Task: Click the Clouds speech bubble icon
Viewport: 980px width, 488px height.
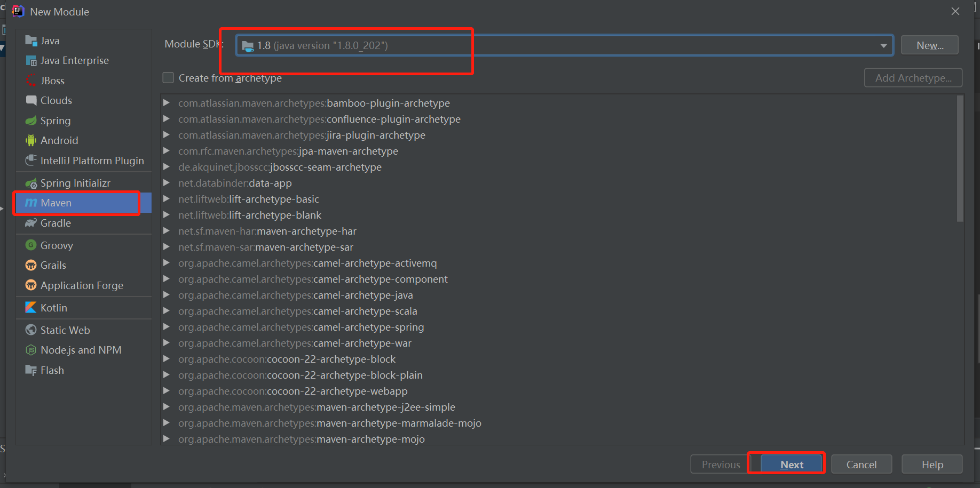Action: tap(31, 100)
